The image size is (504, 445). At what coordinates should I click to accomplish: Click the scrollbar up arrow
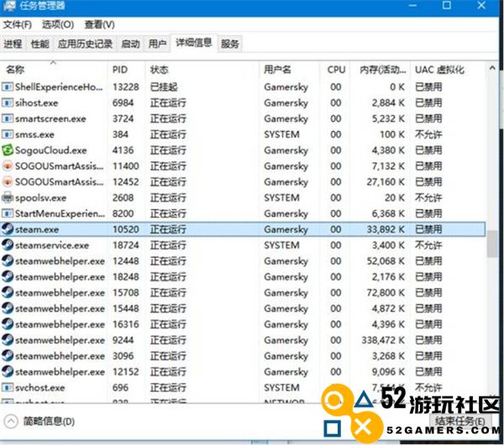pyautogui.click(x=491, y=68)
